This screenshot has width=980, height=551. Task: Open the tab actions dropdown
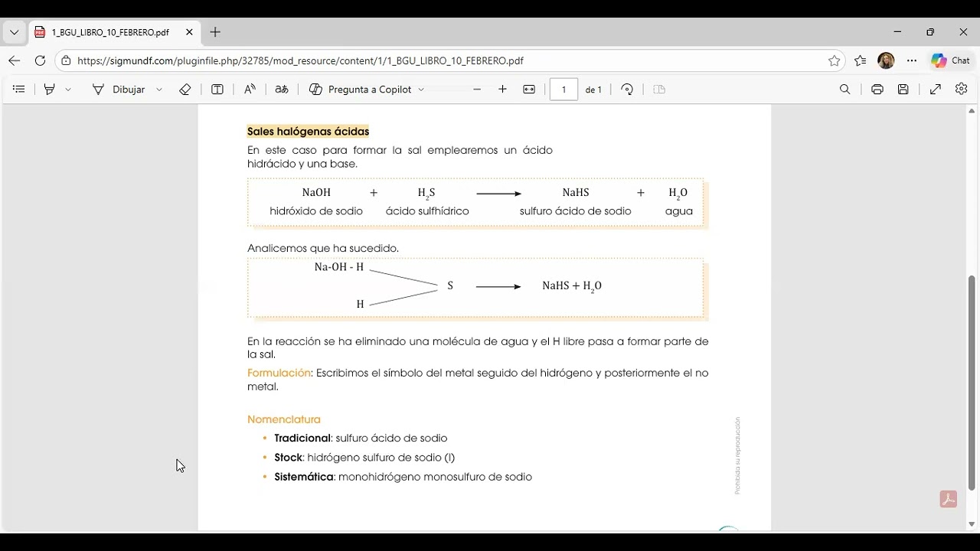14,32
